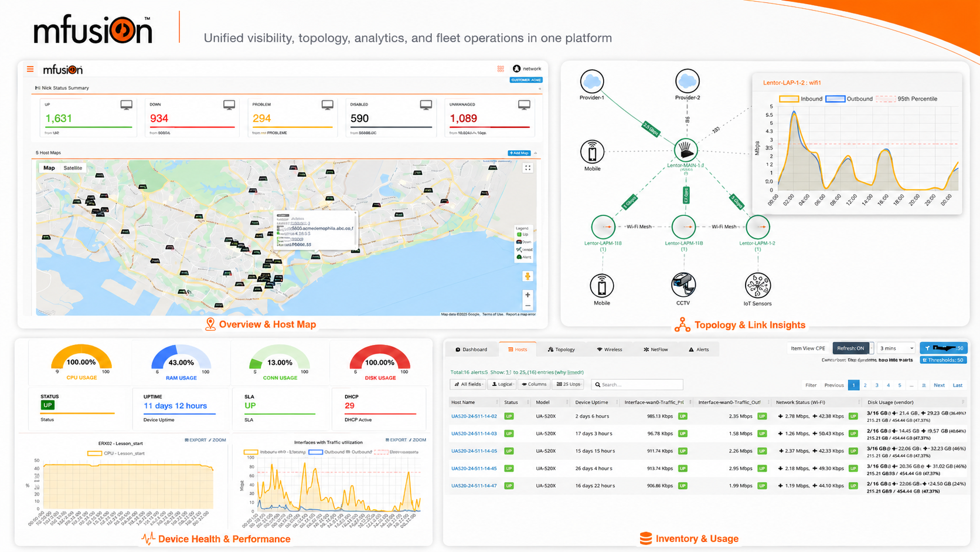980x552 pixels.
Task: Click the Thresholds: 50 button
Action: click(x=944, y=360)
